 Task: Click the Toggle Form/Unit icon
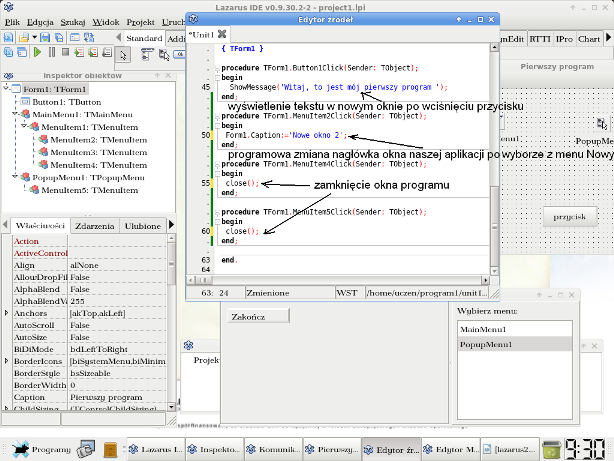pos(89,38)
